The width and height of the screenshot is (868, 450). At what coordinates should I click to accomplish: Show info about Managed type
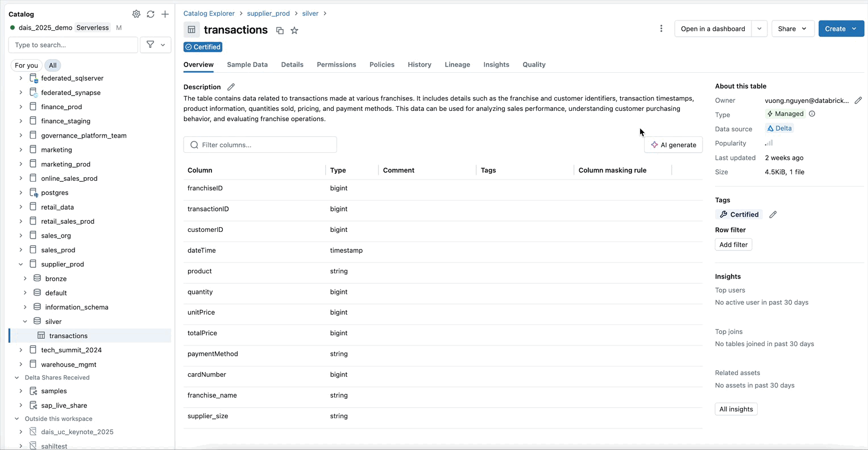(812, 114)
